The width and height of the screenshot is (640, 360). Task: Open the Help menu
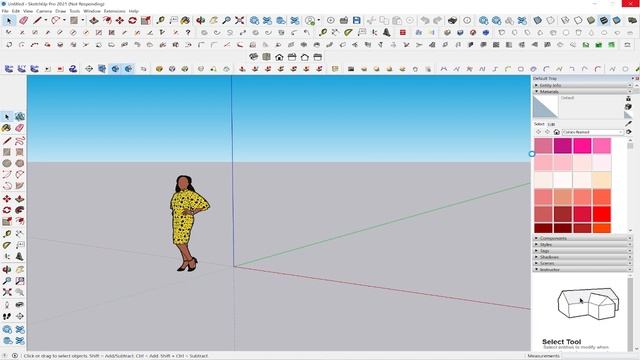point(133,11)
